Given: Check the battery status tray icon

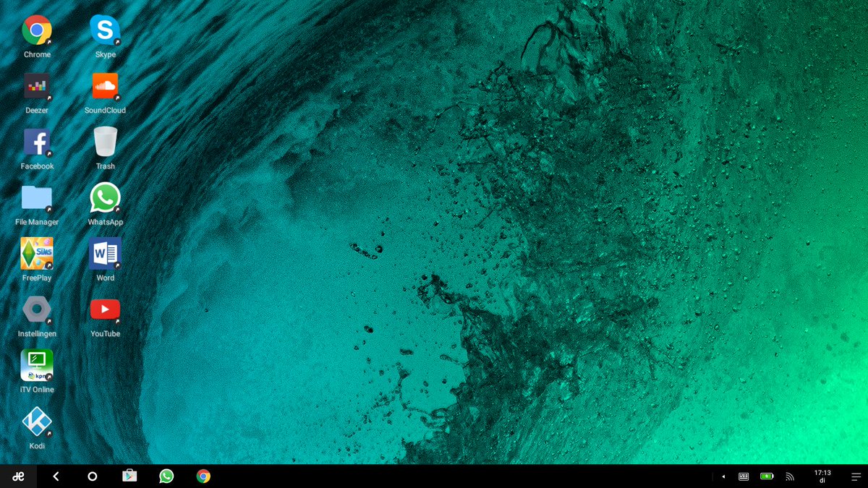Looking at the screenshot, I should pos(767,476).
